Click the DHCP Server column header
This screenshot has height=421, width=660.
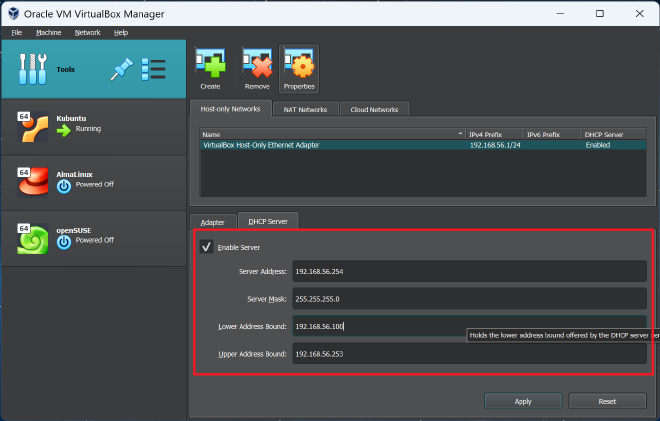614,134
